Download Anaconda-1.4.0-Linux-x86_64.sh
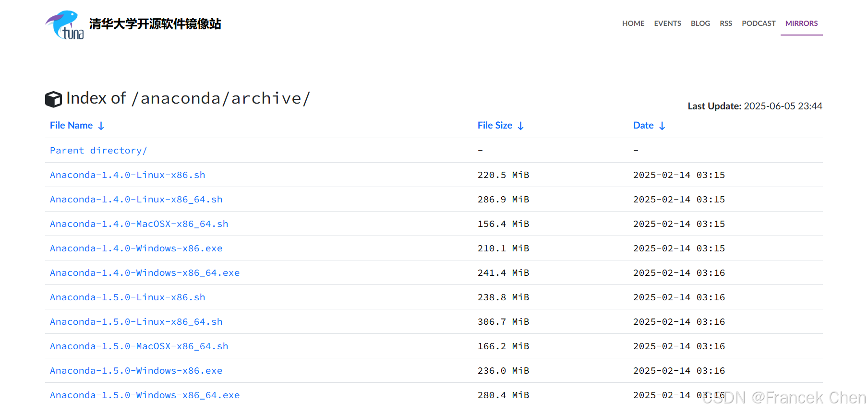The width and height of the screenshot is (868, 413). (136, 200)
